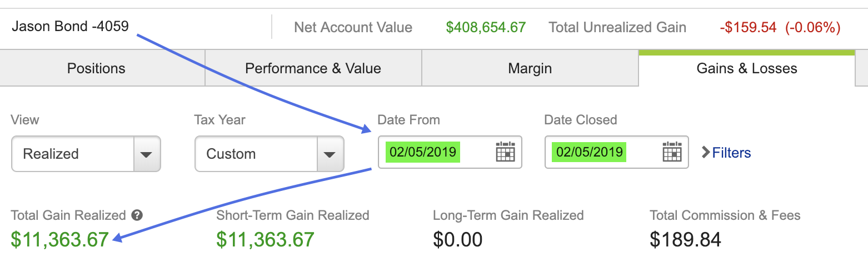Screen dimensions: 868x272
Task: Go to the Margin tab
Action: tap(530, 69)
